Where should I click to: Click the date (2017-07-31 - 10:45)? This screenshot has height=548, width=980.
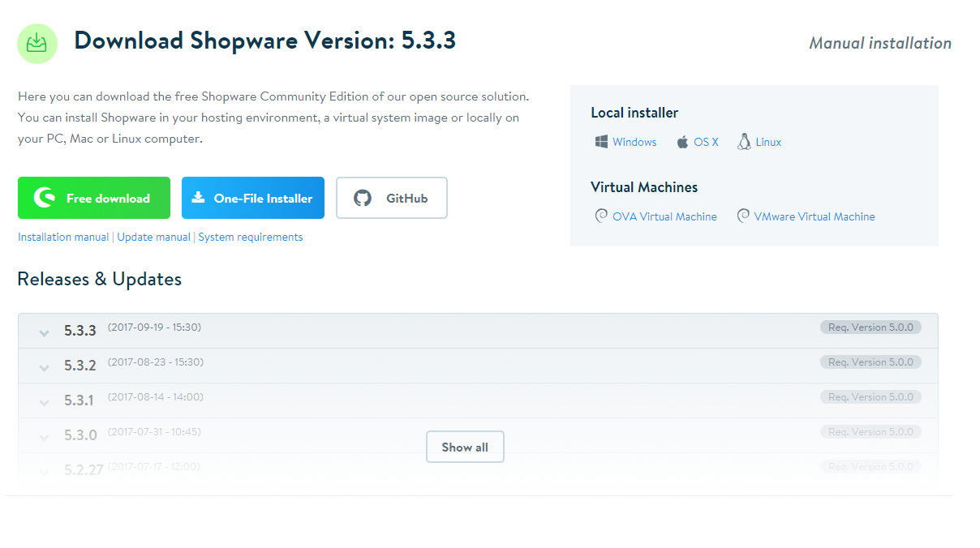(154, 432)
